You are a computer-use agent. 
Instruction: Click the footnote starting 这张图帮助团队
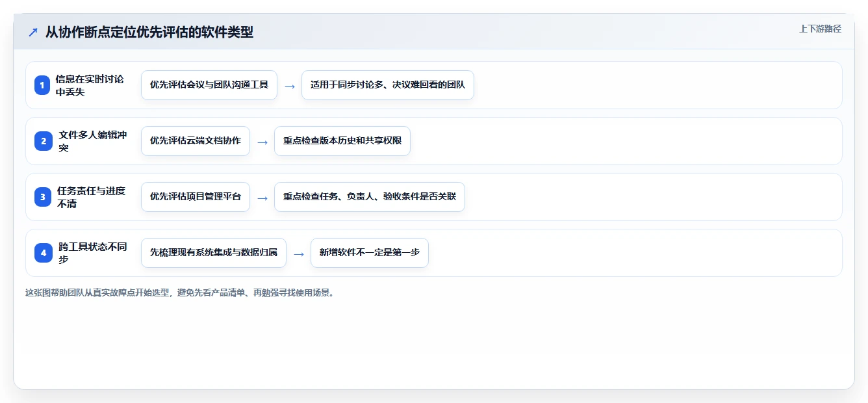click(x=181, y=292)
